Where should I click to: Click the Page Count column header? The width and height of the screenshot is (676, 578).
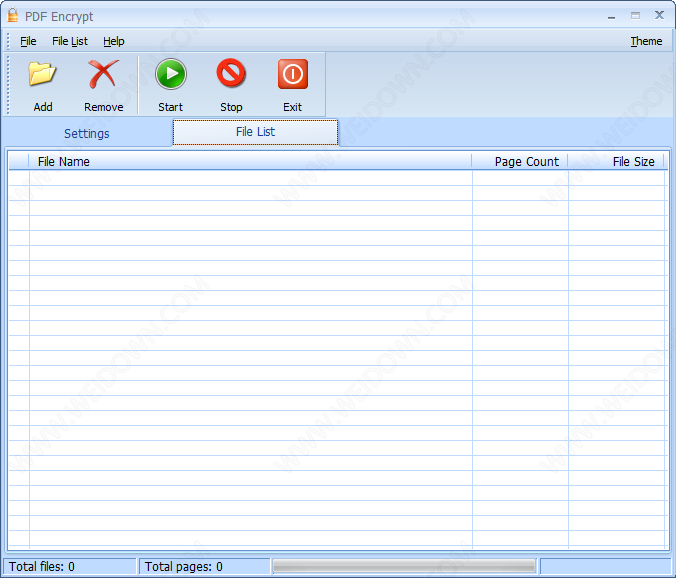(x=520, y=162)
